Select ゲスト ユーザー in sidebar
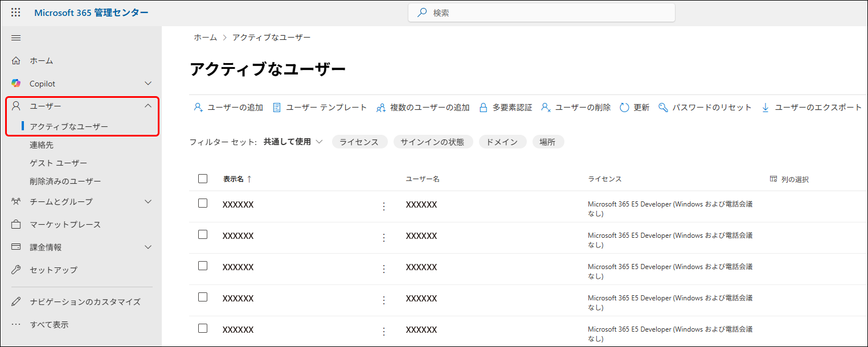This screenshot has width=868, height=347. click(x=59, y=163)
